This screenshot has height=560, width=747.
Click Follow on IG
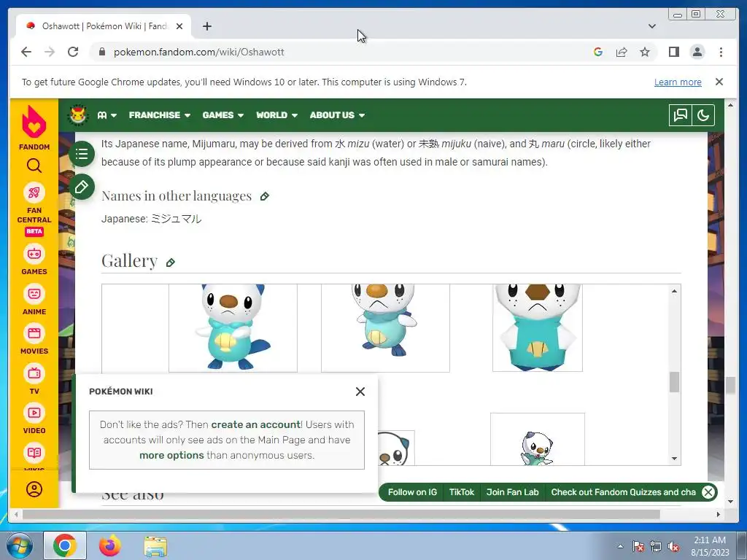tap(412, 492)
